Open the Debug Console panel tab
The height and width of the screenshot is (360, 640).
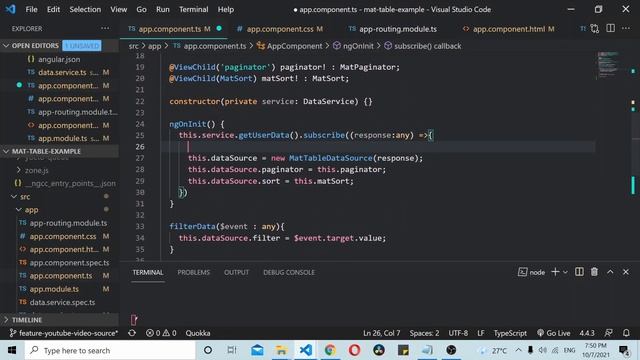[x=289, y=272]
